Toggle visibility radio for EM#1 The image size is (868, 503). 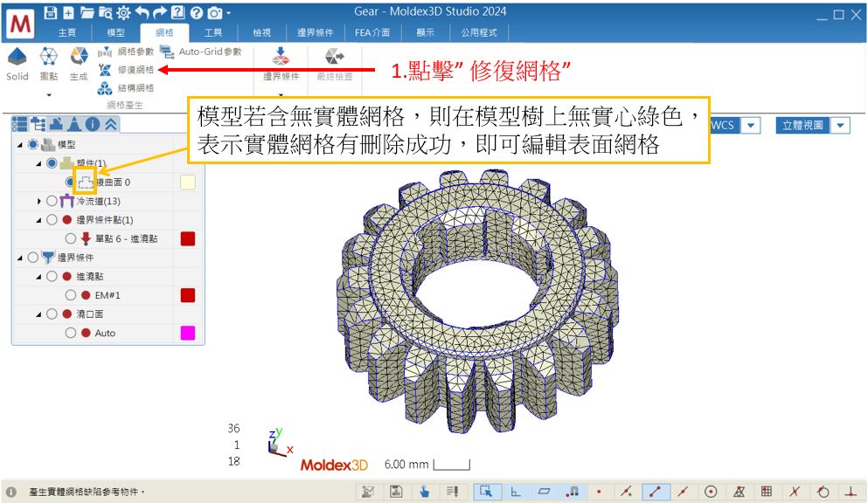click(x=71, y=295)
